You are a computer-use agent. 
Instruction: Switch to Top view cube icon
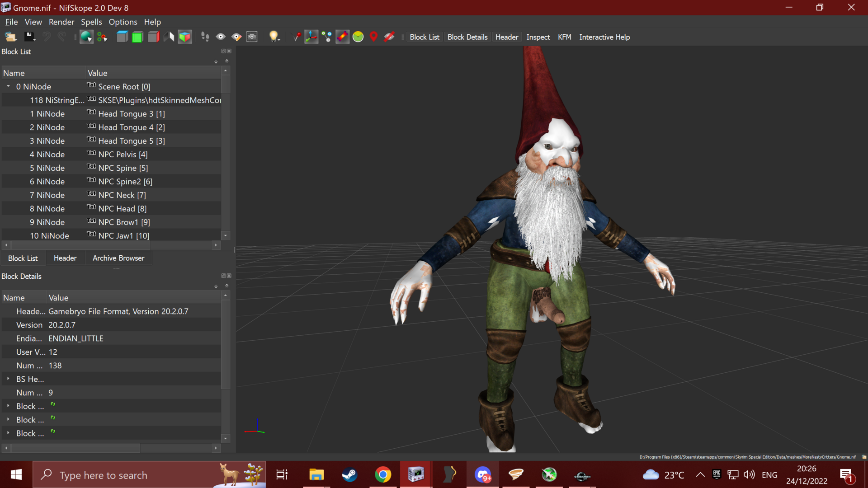click(x=122, y=37)
